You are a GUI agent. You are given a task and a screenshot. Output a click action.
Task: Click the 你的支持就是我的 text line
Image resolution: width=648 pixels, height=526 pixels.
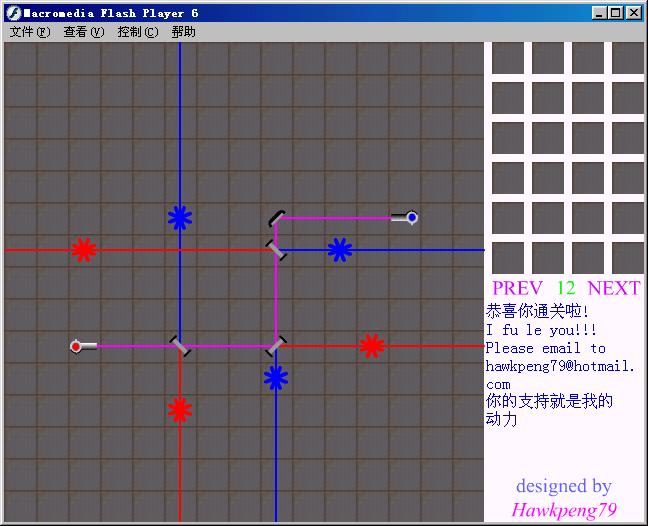click(x=549, y=401)
